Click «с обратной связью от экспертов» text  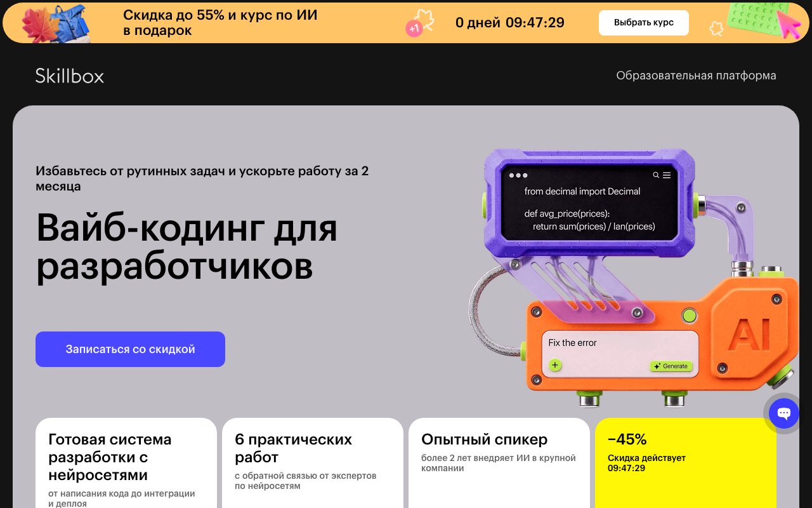point(306,481)
